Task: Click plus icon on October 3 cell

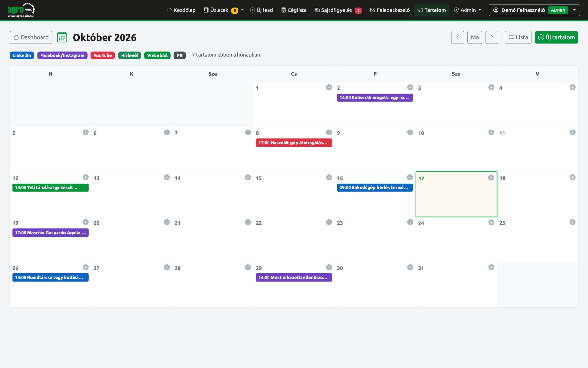Action: tap(491, 87)
